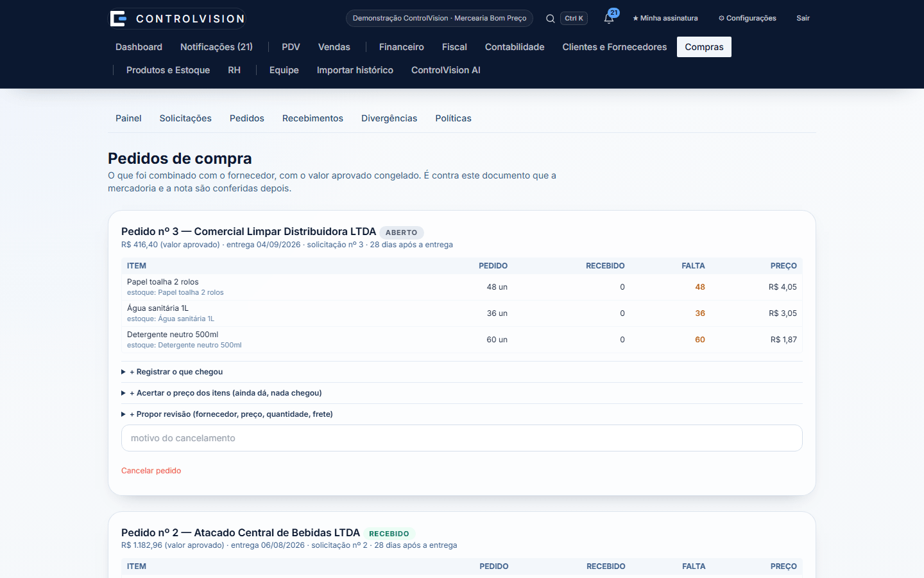
Task: Open Fiscal section
Action: pos(454,47)
